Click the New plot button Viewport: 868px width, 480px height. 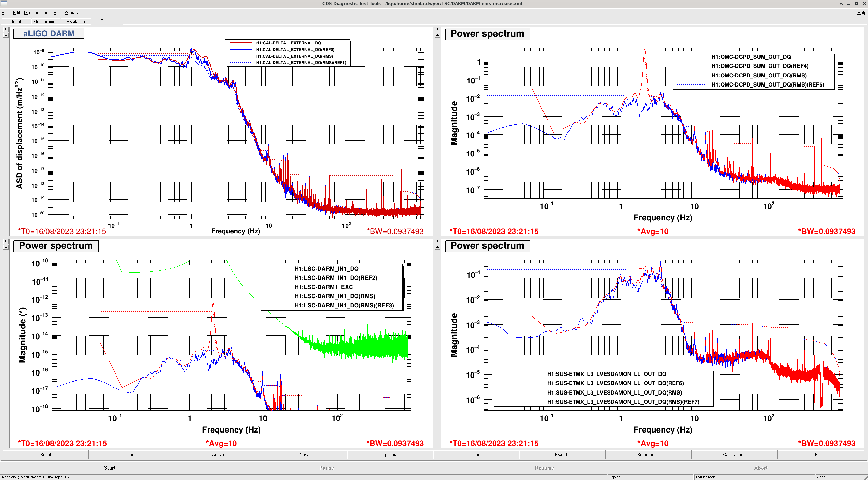[304, 455]
